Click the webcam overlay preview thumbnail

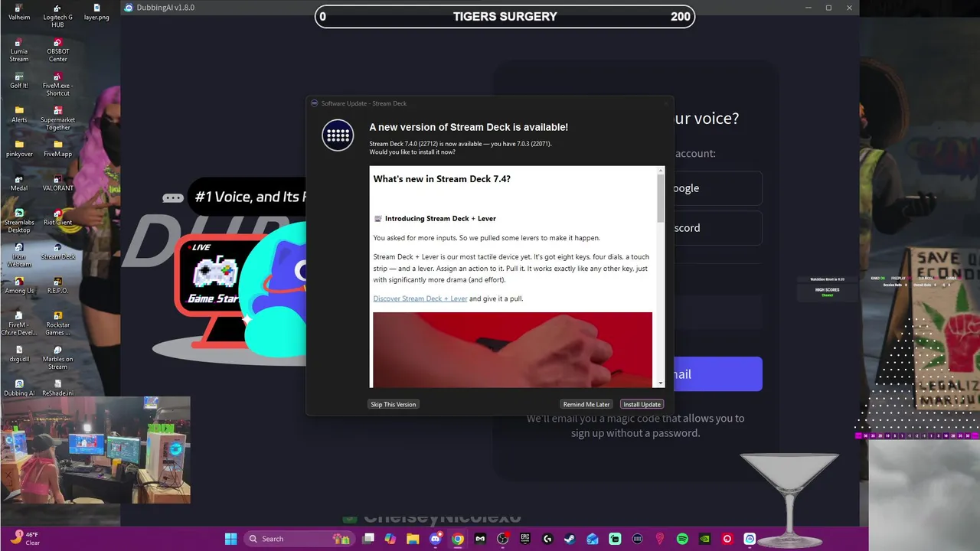(x=95, y=450)
